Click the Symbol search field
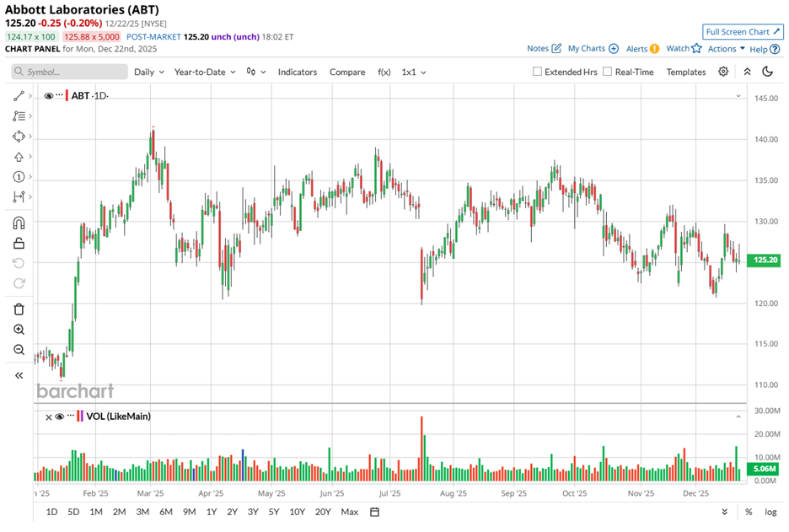This screenshot has height=532, width=789. click(69, 72)
